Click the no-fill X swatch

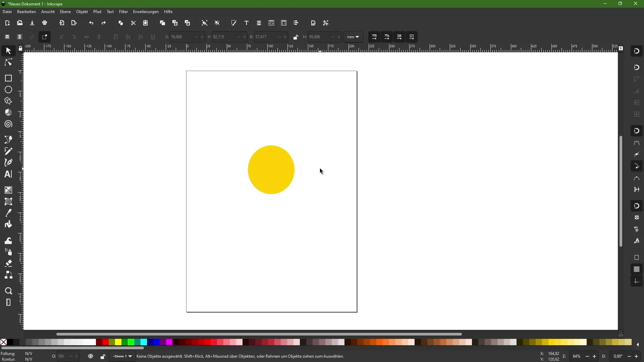click(x=3, y=342)
